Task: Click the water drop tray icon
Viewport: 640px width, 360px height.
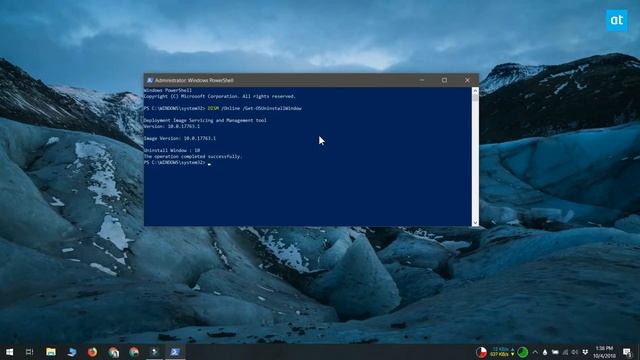Action: 545,352
